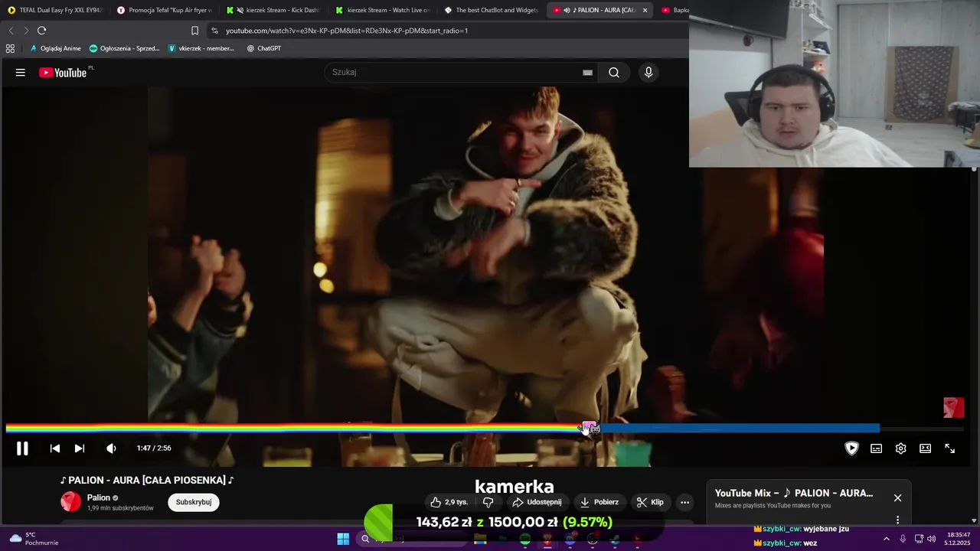Screen dimensions: 980x551
Task: Open Ogłoszenia - Sprzed... bookmark
Action: (x=124, y=48)
